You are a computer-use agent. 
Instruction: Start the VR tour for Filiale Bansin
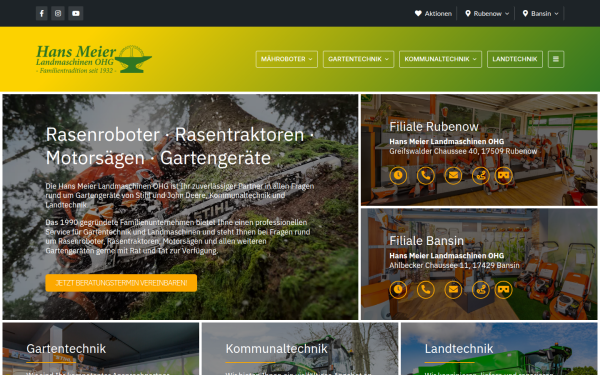[504, 290]
